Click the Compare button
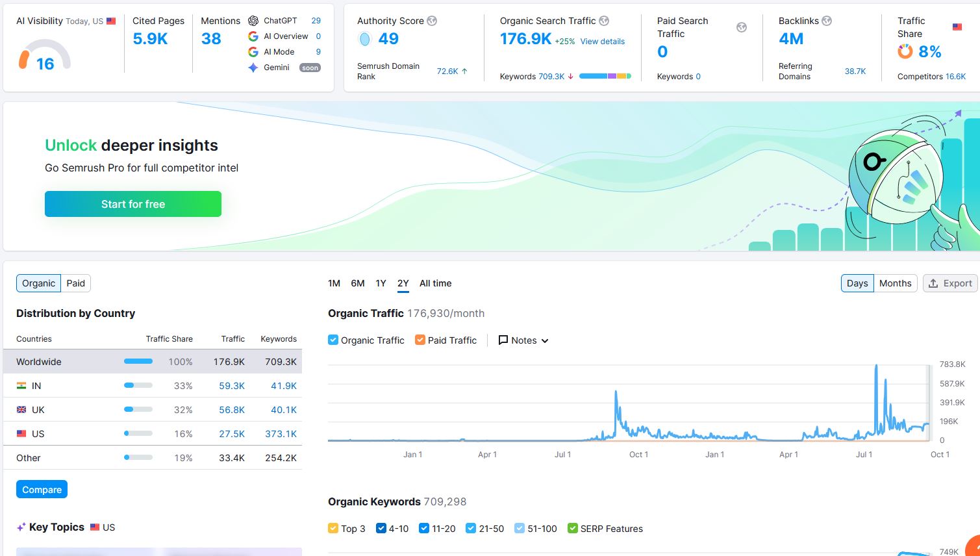Viewport: 980px width, 556px height. 42,489
